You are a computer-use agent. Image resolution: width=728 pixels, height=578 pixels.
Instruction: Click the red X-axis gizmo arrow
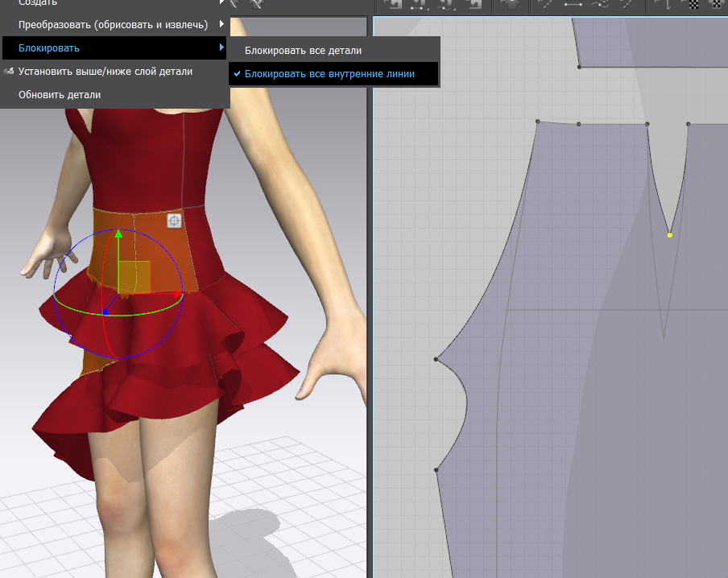click(x=178, y=295)
